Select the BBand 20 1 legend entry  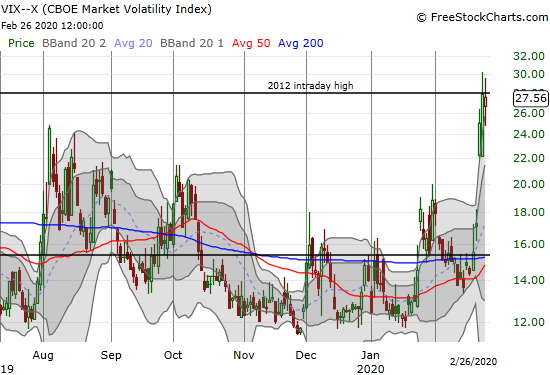[192, 43]
